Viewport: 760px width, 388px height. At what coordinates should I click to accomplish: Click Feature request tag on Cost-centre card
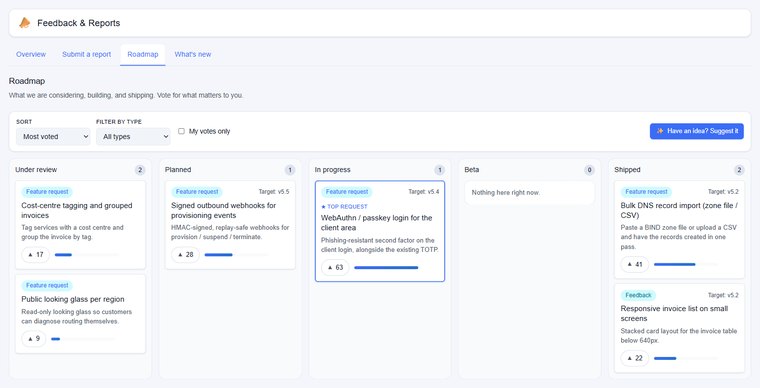pos(47,192)
